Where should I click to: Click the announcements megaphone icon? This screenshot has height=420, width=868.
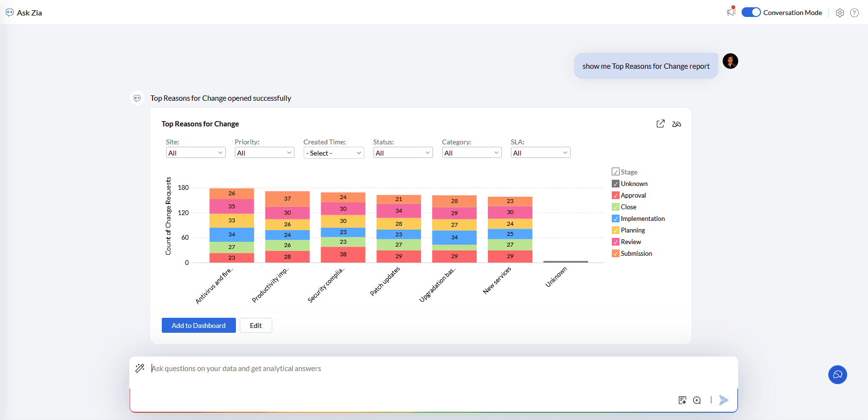(x=731, y=12)
